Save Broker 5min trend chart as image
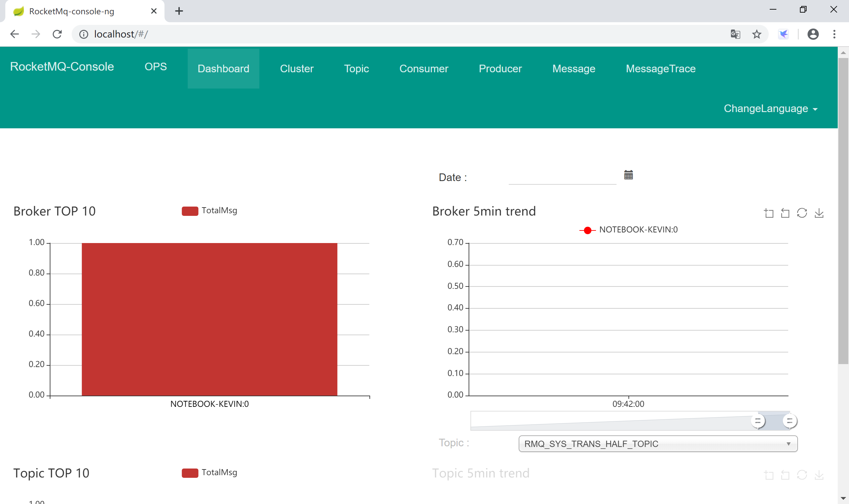Image resolution: width=849 pixels, height=504 pixels. point(819,213)
